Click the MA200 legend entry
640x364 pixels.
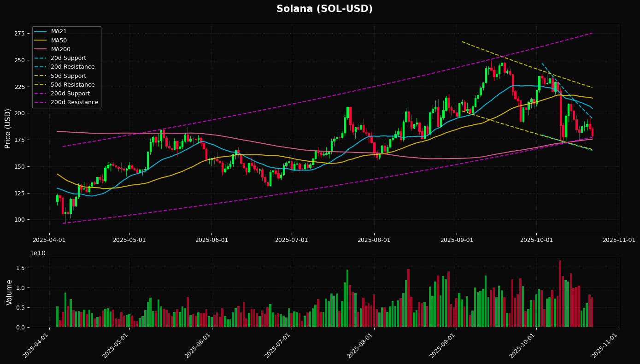[60, 49]
